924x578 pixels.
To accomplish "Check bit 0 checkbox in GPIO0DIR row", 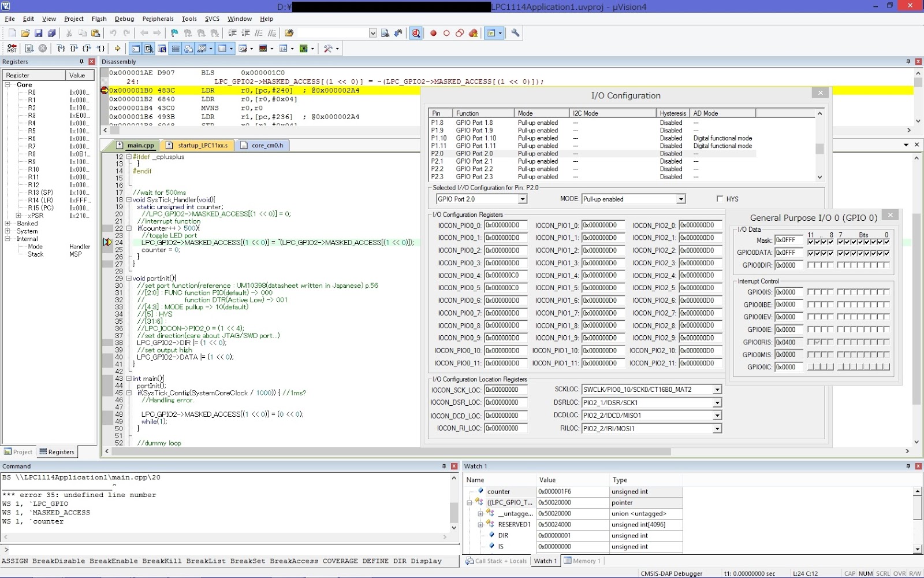I will click(886, 265).
